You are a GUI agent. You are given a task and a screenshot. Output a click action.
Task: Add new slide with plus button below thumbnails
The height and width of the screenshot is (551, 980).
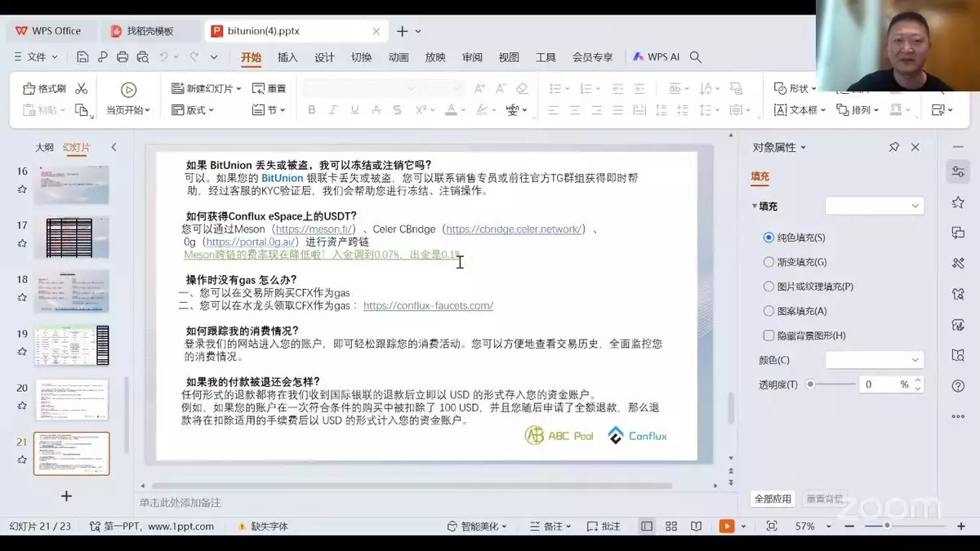tap(67, 495)
